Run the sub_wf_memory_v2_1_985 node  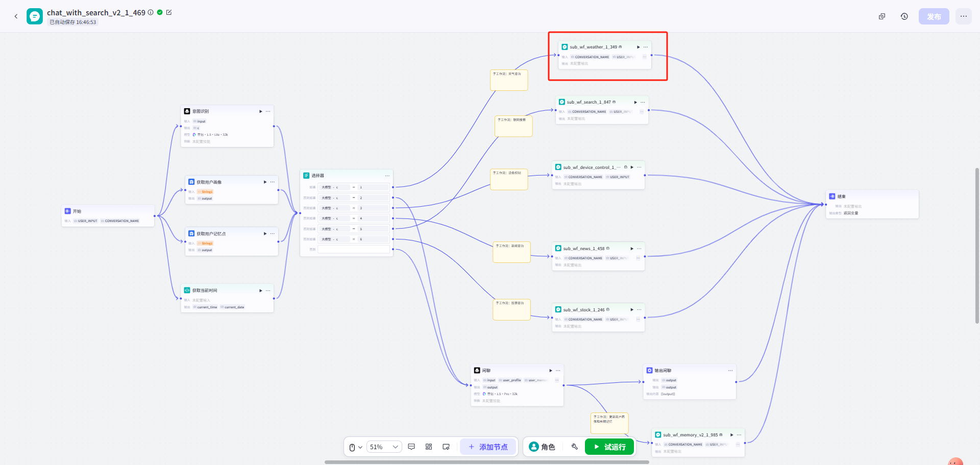[732, 435]
